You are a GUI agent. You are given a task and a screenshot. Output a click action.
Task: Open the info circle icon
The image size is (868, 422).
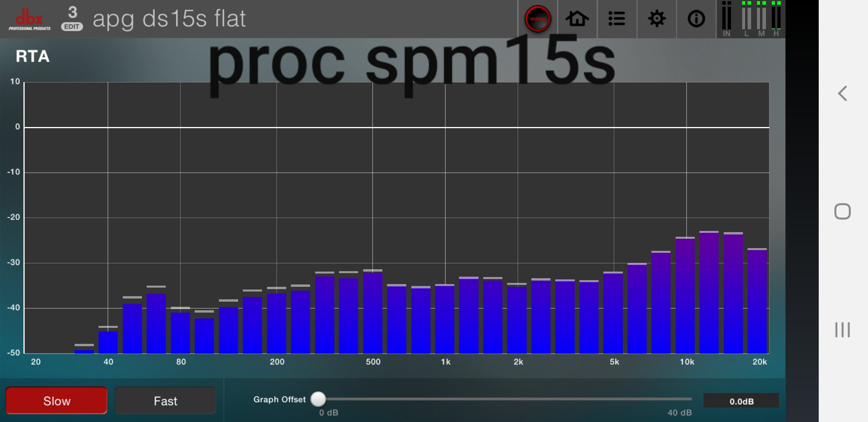click(696, 19)
